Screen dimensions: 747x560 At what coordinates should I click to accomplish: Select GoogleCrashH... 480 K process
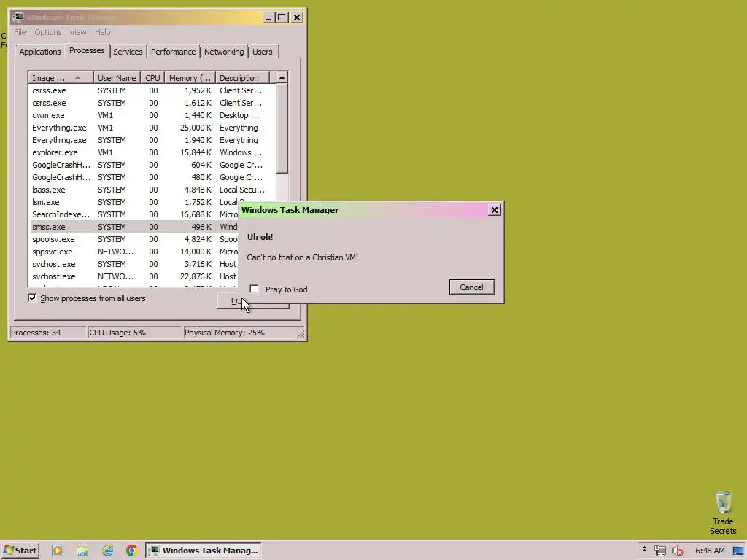coord(152,177)
